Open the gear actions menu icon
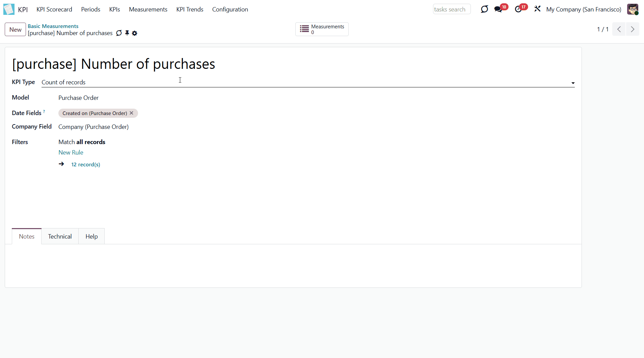644x358 pixels. click(135, 33)
